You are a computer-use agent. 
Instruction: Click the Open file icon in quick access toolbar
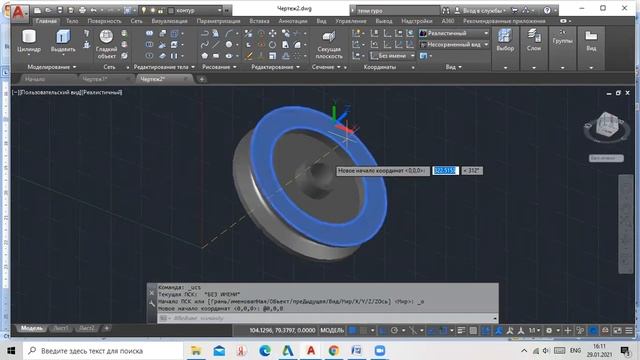[49, 10]
